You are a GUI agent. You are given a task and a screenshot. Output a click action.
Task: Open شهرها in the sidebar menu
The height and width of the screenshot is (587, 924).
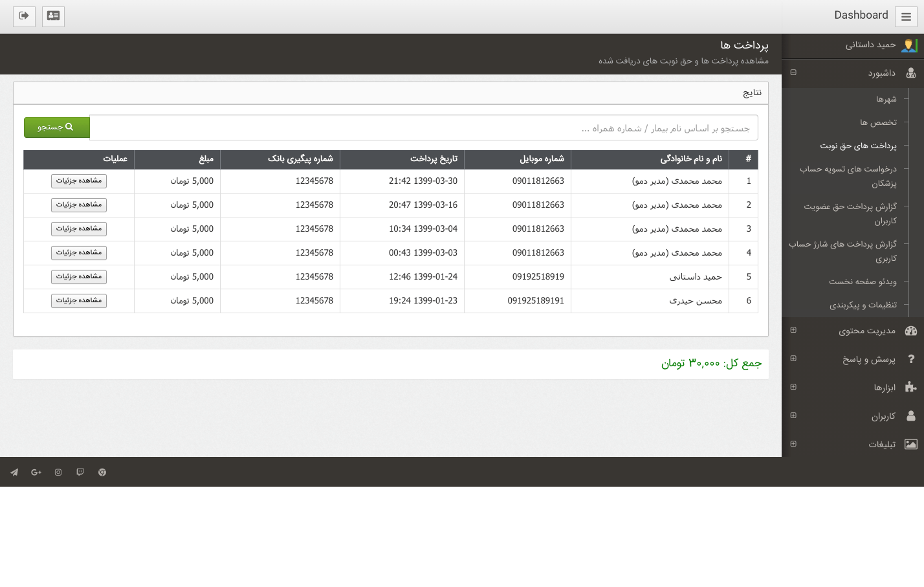(886, 99)
